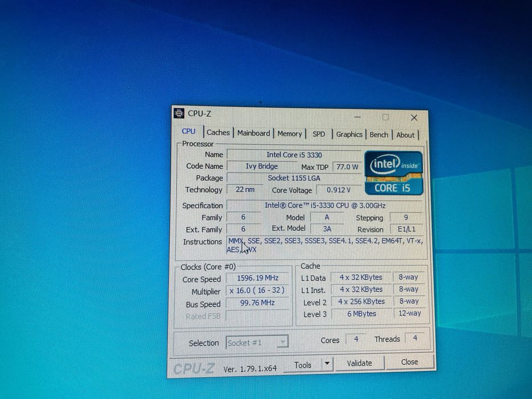This screenshot has width=532, height=399.
Task: Open the Socket #1 selection dropdown
Action: point(257,343)
